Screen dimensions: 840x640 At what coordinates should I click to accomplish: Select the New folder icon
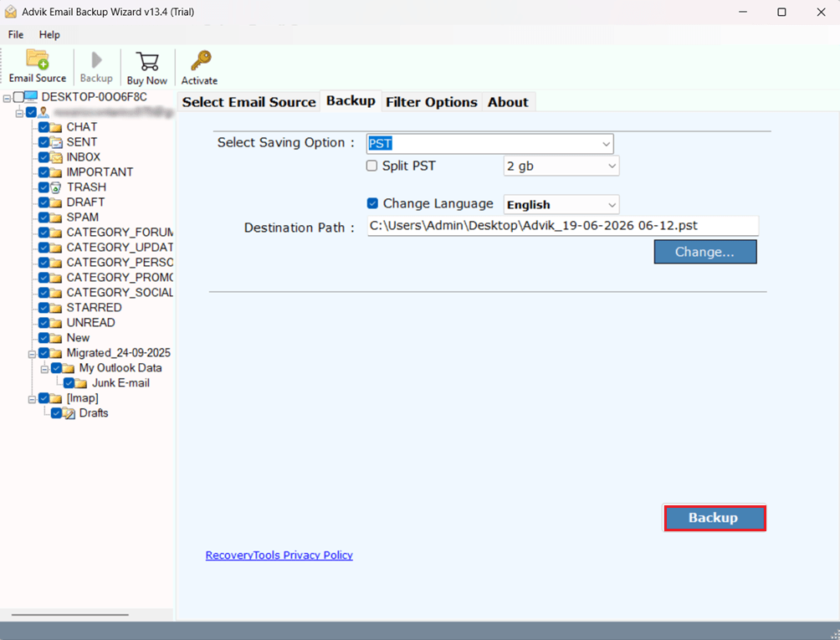tap(56, 338)
